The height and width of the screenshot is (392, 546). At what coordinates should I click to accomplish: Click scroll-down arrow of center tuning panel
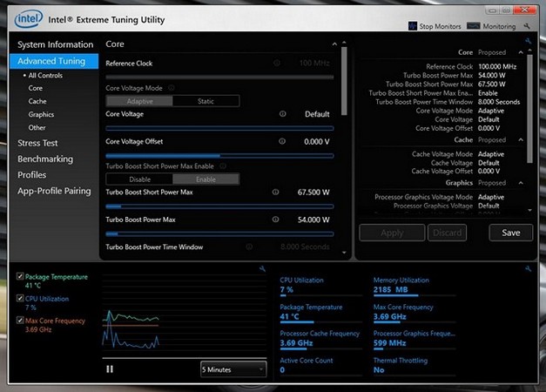coord(344,253)
